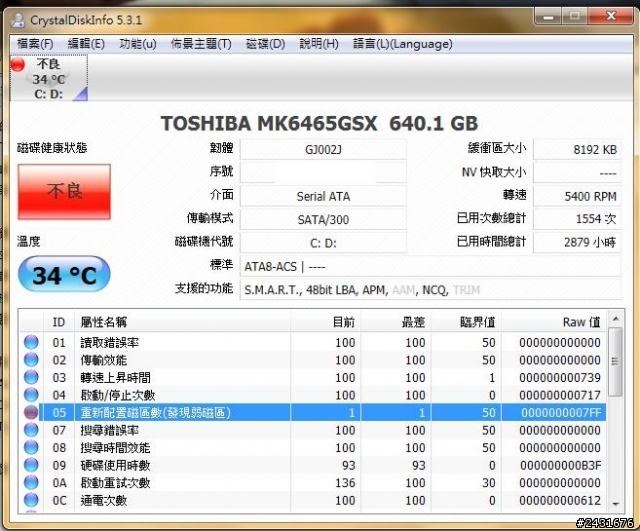Select the 通電次數 attribute row
Screen dimensions: 640x531
(313, 500)
